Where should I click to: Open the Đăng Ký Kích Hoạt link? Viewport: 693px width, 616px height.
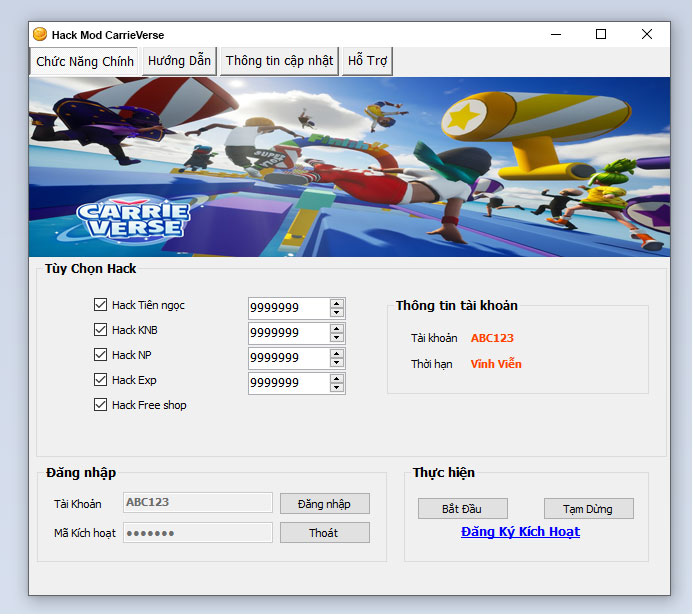click(x=520, y=532)
